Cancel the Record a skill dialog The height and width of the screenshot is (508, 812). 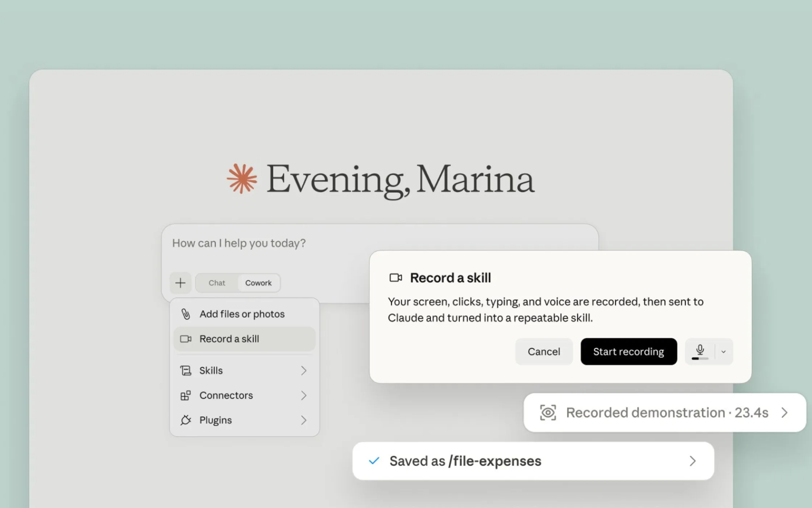tap(544, 351)
